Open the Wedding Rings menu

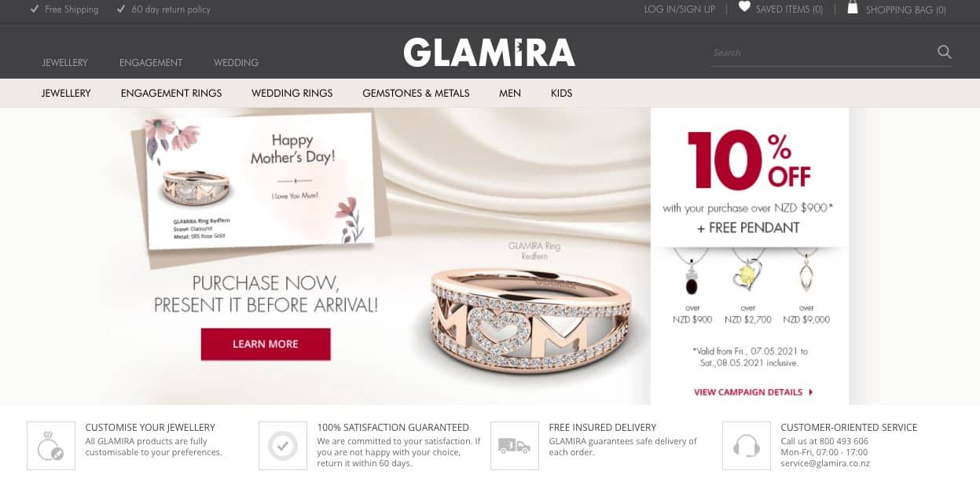[x=292, y=93]
